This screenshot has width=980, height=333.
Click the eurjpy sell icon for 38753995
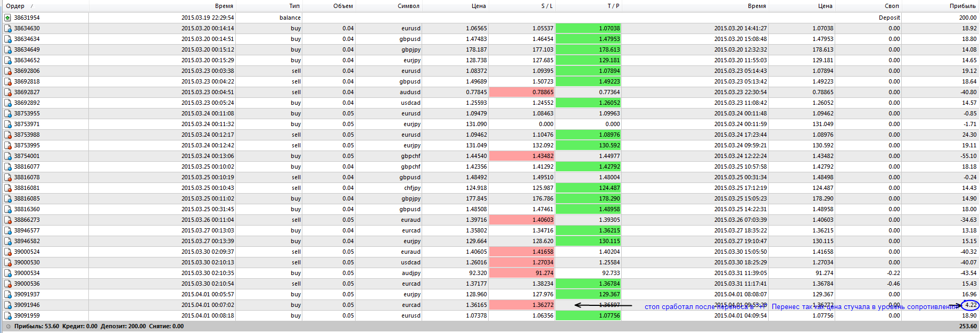pyautogui.click(x=7, y=145)
